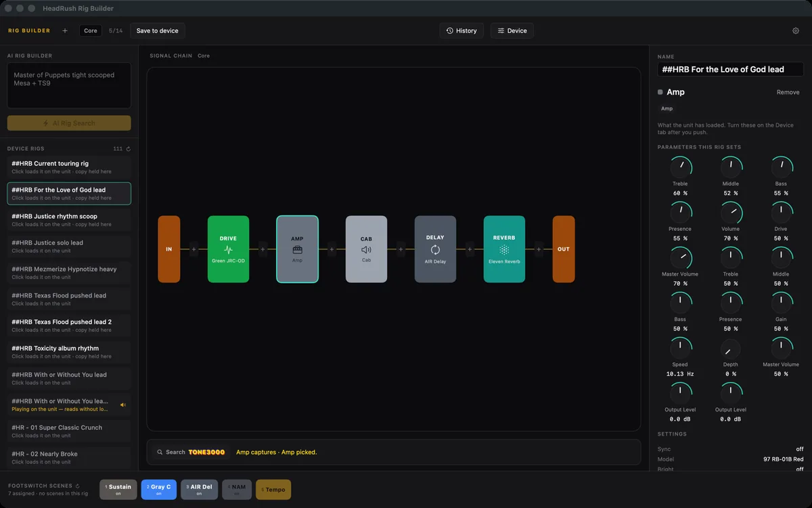Viewport: 812px width, 508px height.
Task: Open Search TONE3000
Action: 191,452
